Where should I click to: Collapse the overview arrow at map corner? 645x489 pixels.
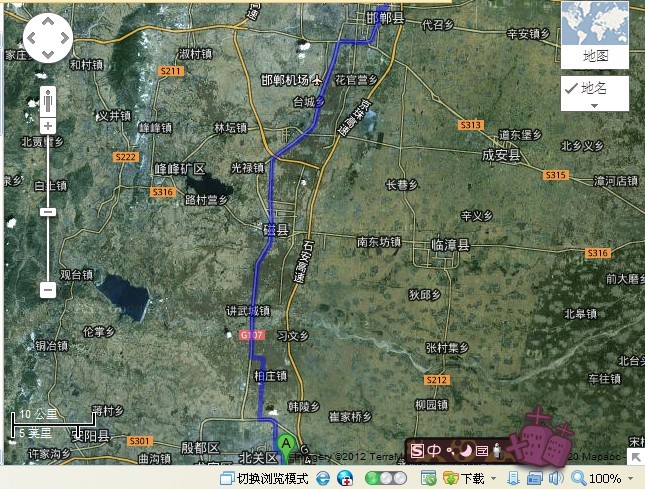[x=636, y=457]
